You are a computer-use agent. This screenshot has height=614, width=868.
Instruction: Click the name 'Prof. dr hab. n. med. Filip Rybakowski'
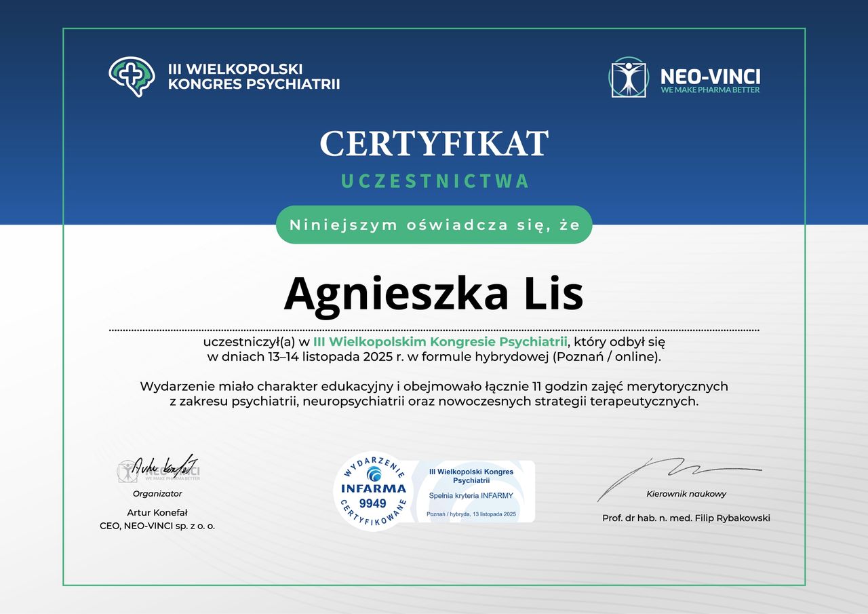click(x=686, y=518)
